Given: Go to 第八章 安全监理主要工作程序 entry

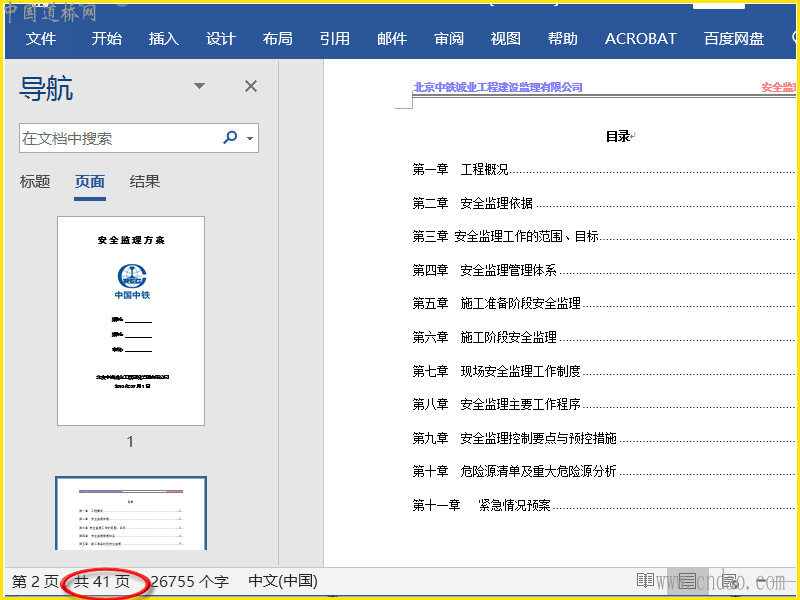Looking at the screenshot, I should click(x=496, y=405).
